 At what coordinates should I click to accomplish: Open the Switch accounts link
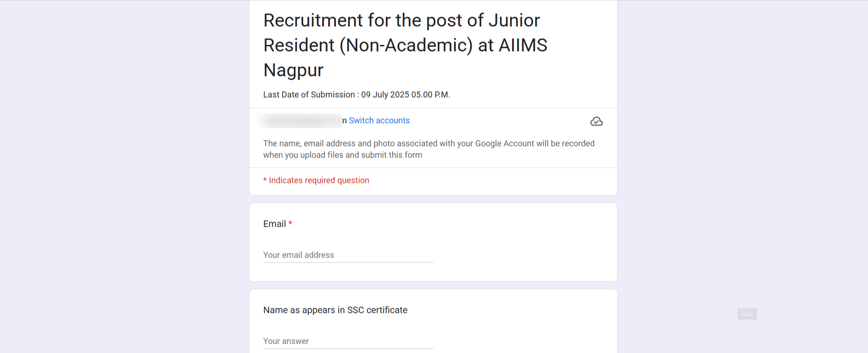tap(379, 120)
